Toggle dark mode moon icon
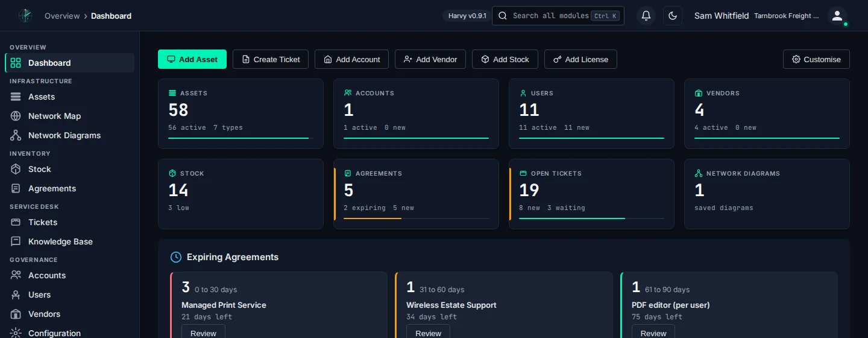Screen dimensions: 868x338 [x=673, y=16]
